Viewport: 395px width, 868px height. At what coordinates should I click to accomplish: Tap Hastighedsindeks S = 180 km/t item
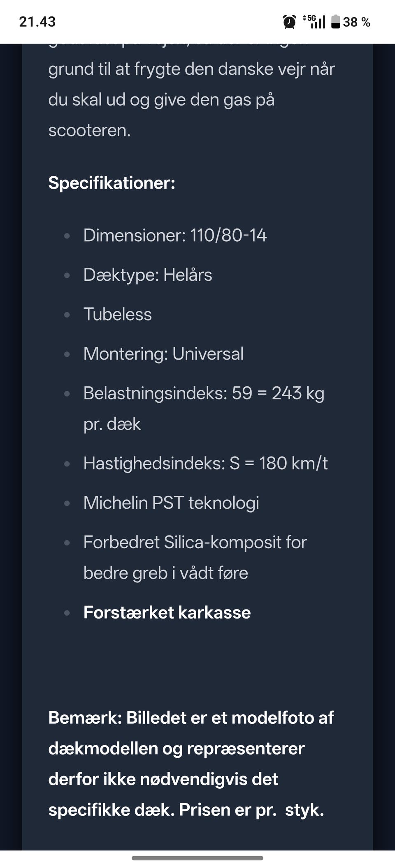205,464
